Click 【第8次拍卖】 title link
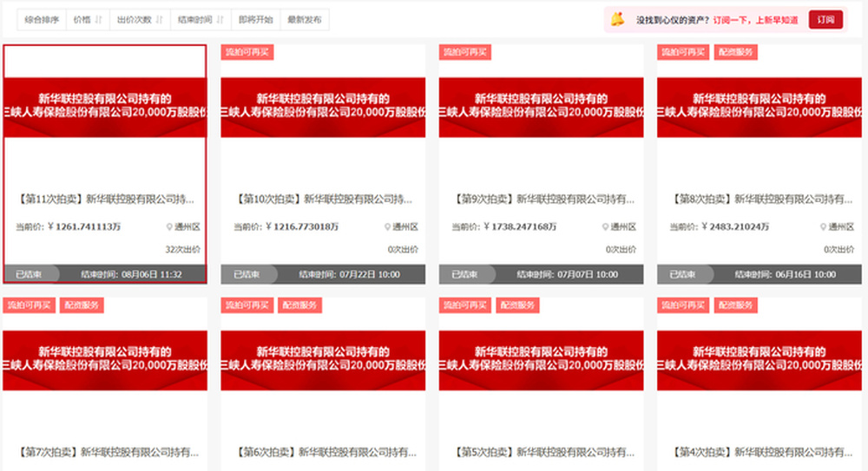The image size is (868, 471). click(762, 199)
